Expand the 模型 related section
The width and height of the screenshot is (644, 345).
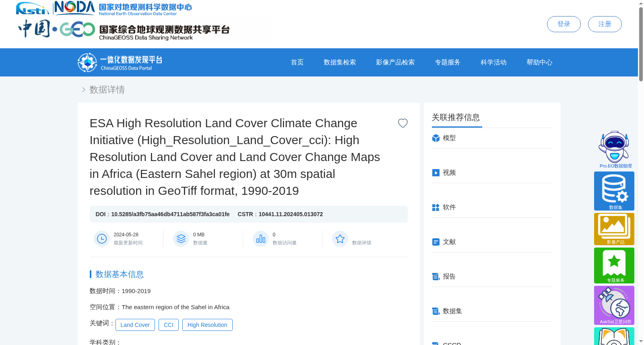point(492,138)
